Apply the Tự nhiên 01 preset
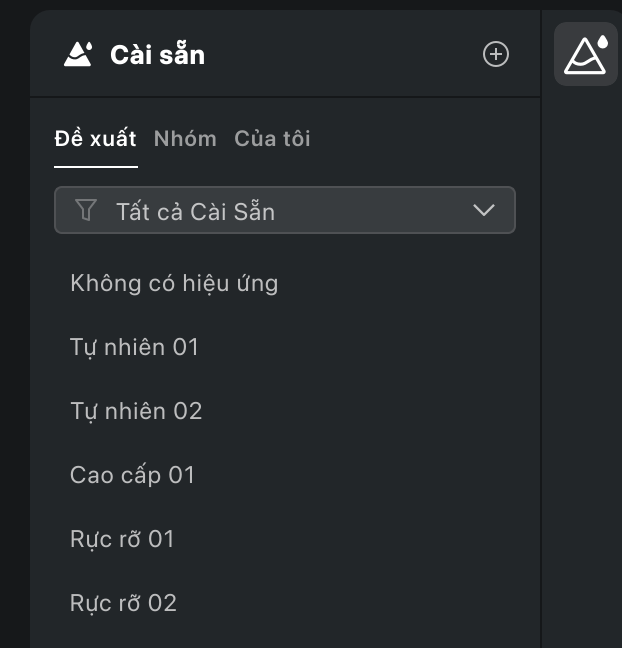Viewport: 622px width, 648px height. [134, 347]
